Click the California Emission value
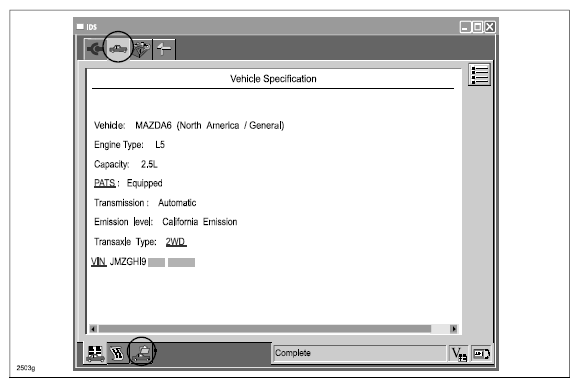579x388 pixels. [x=200, y=222]
